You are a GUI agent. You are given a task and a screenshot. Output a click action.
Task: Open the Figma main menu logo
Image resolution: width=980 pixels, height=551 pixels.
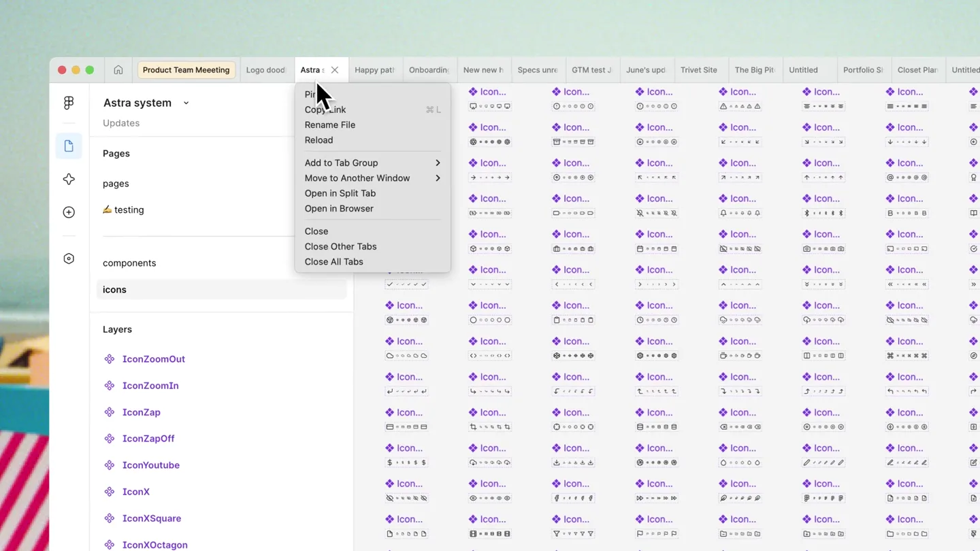pyautogui.click(x=69, y=103)
